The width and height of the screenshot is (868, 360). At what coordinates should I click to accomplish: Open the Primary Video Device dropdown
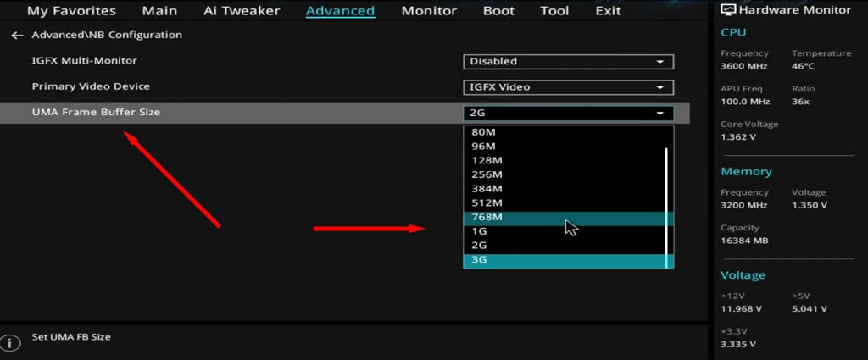click(x=569, y=87)
